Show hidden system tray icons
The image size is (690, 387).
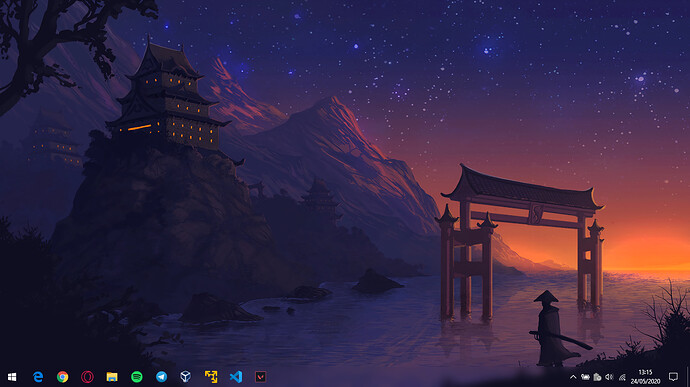pos(573,377)
